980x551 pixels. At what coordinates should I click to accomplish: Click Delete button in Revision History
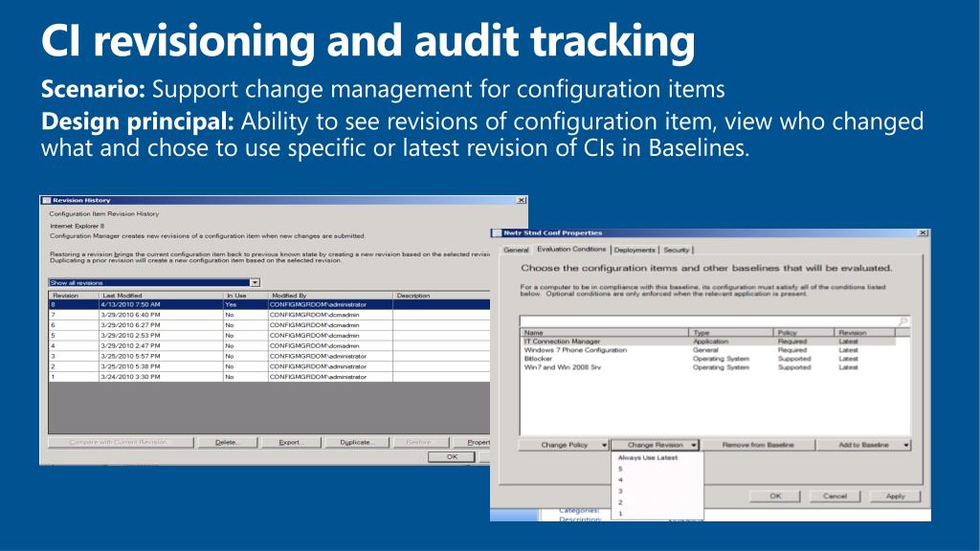point(227,442)
